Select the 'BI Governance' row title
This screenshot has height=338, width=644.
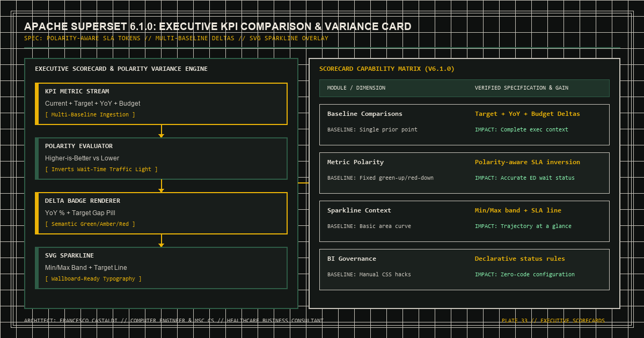(352, 259)
